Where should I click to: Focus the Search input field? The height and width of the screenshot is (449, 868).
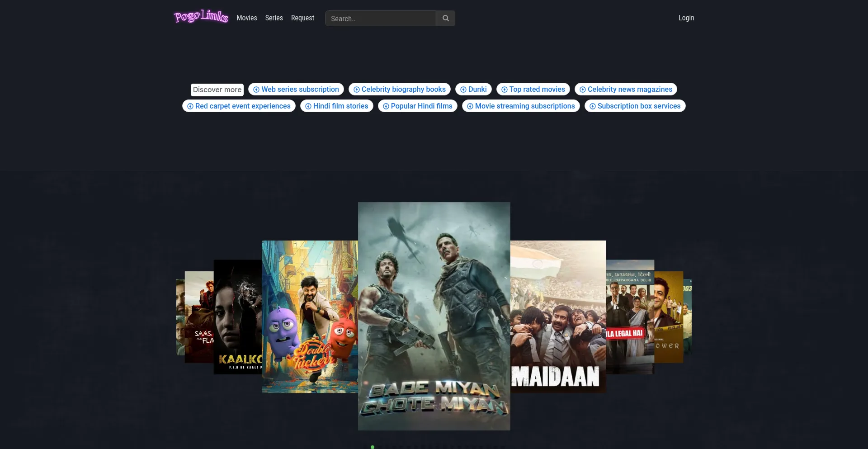pyautogui.click(x=380, y=19)
